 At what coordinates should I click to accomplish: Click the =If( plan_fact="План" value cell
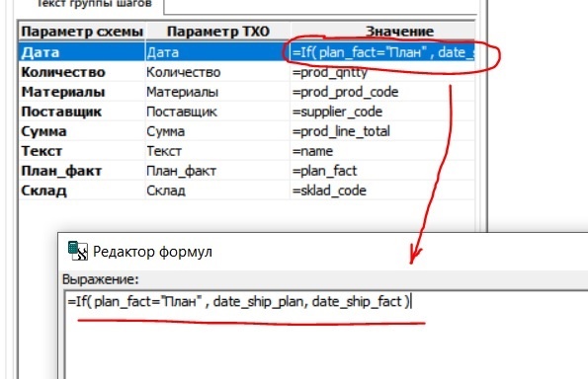(382, 52)
